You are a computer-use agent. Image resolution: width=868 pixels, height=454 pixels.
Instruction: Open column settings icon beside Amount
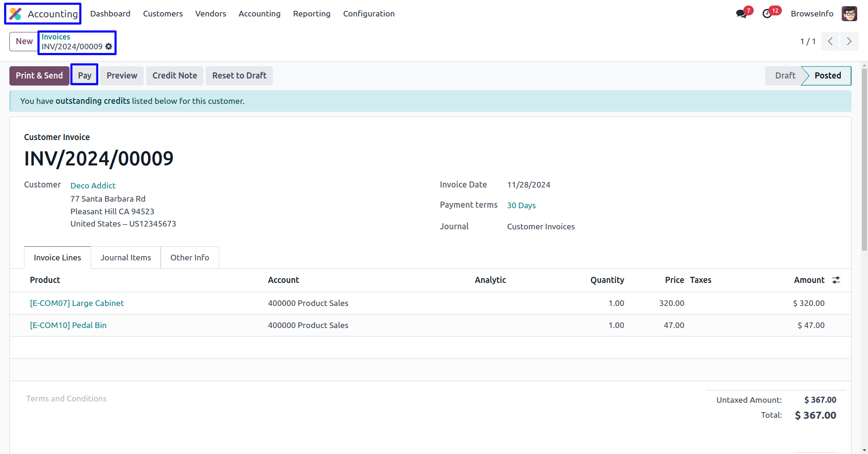click(x=836, y=280)
